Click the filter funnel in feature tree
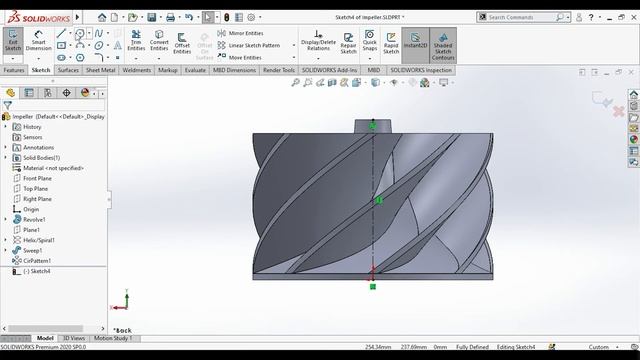The height and width of the screenshot is (360, 640). [7, 106]
